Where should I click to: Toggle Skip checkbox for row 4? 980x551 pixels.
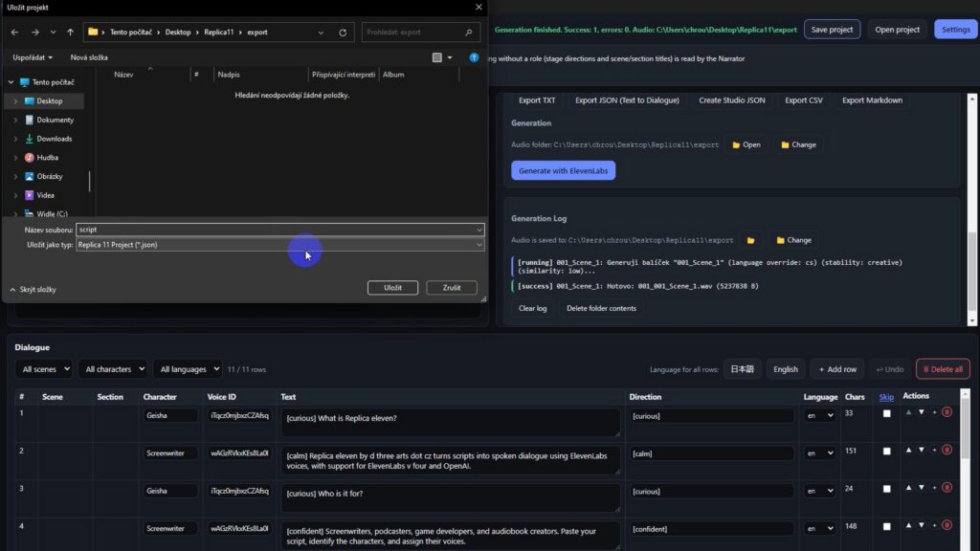pos(886,527)
